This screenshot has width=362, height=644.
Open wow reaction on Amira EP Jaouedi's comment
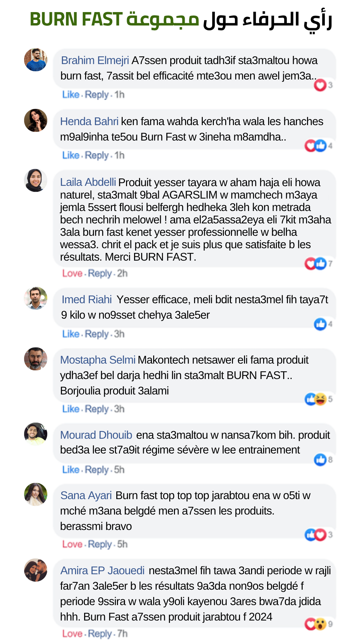(x=321, y=624)
